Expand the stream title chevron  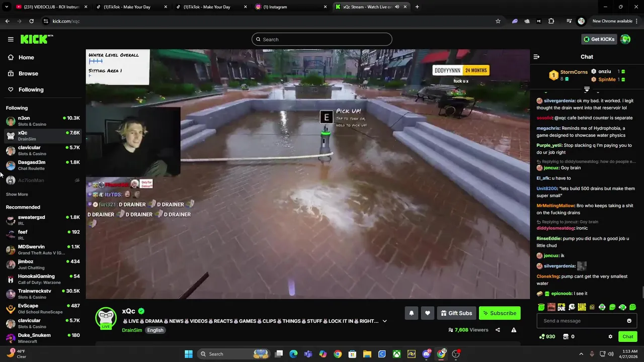(x=385, y=321)
